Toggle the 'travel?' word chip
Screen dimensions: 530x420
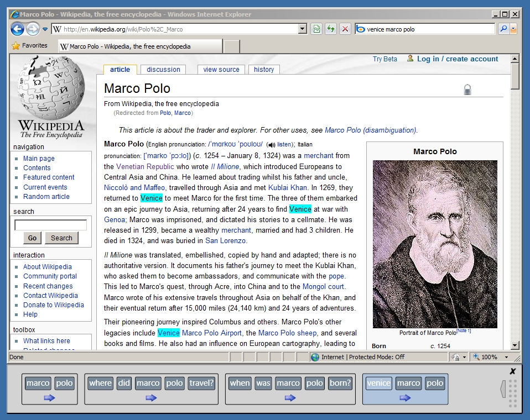pos(201,383)
